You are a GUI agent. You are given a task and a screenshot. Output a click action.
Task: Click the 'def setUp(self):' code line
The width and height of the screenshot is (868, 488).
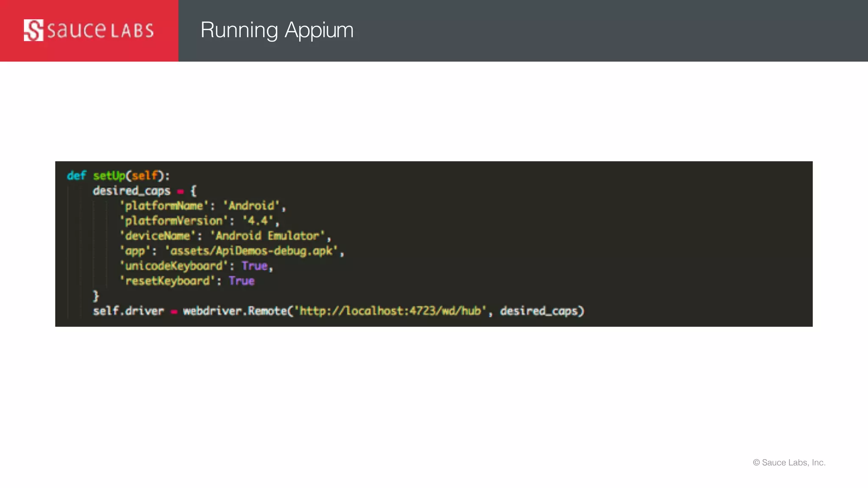(118, 175)
